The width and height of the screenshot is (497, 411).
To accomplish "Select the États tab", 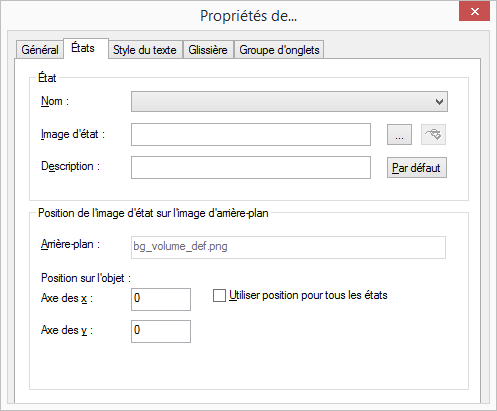I will pos(83,48).
